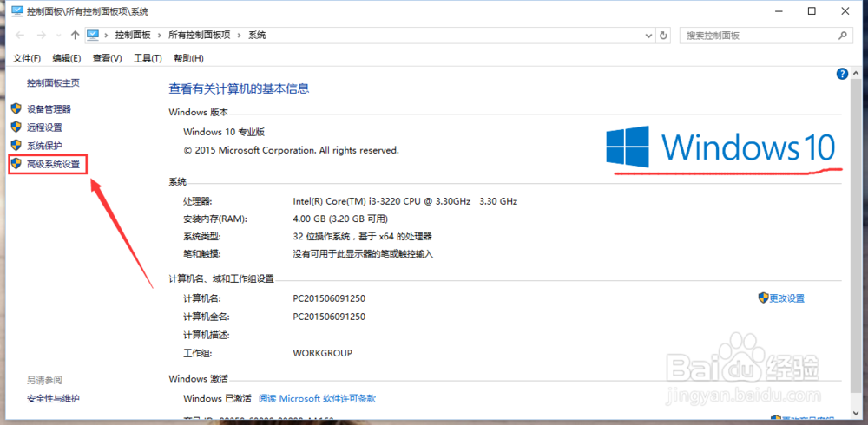Click the search magnifier icon
The width and height of the screenshot is (868, 425).
click(x=842, y=36)
